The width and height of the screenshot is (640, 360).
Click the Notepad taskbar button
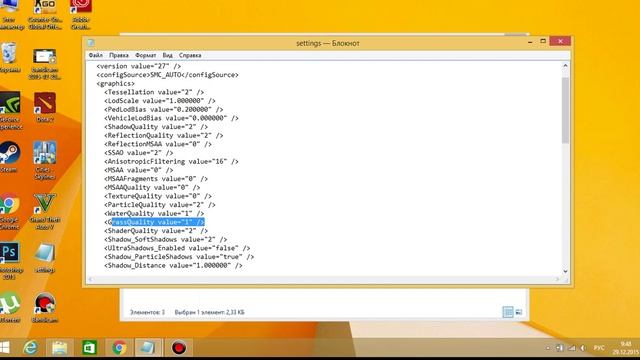pyautogui.click(x=149, y=348)
